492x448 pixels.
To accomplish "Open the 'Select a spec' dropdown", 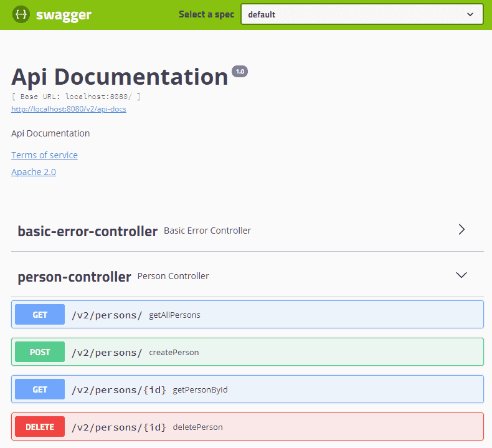I will click(362, 14).
